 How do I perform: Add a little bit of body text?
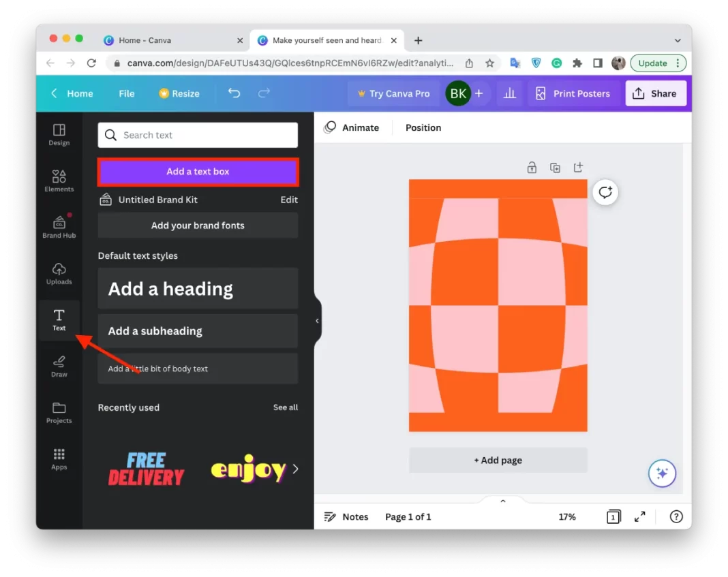[x=198, y=369]
